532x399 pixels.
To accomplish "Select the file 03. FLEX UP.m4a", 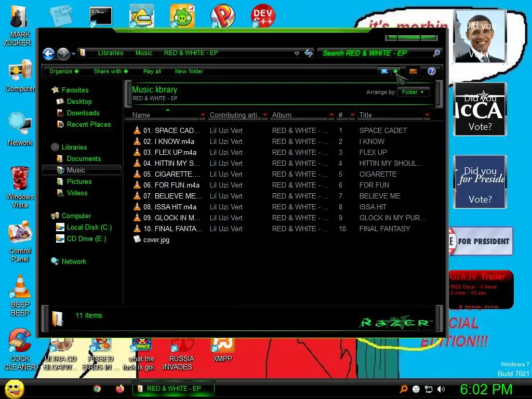I will click(x=170, y=152).
